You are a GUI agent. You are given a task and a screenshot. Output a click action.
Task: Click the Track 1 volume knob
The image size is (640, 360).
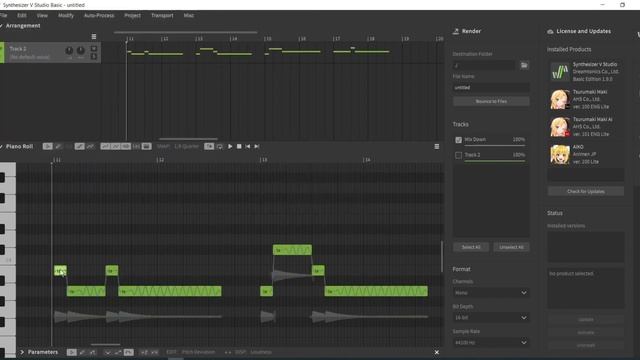point(69,51)
